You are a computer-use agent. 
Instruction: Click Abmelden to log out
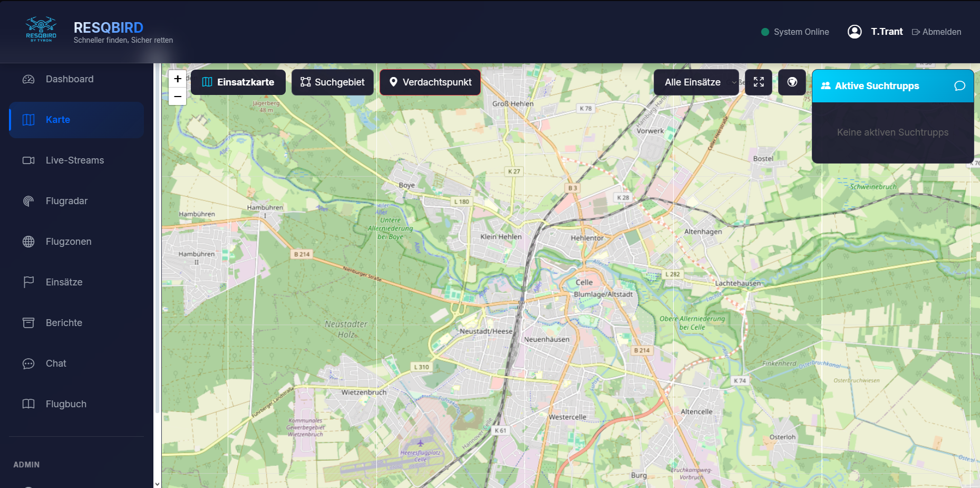(937, 32)
